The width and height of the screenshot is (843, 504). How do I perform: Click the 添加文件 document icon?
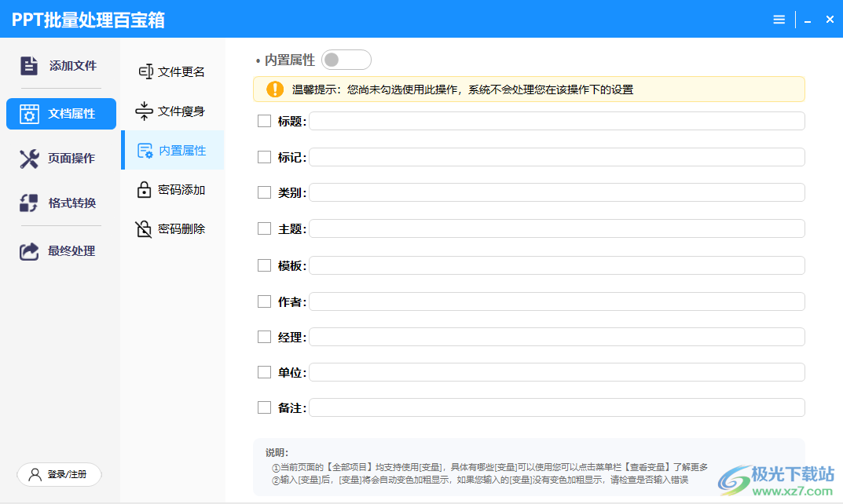pyautogui.click(x=29, y=66)
